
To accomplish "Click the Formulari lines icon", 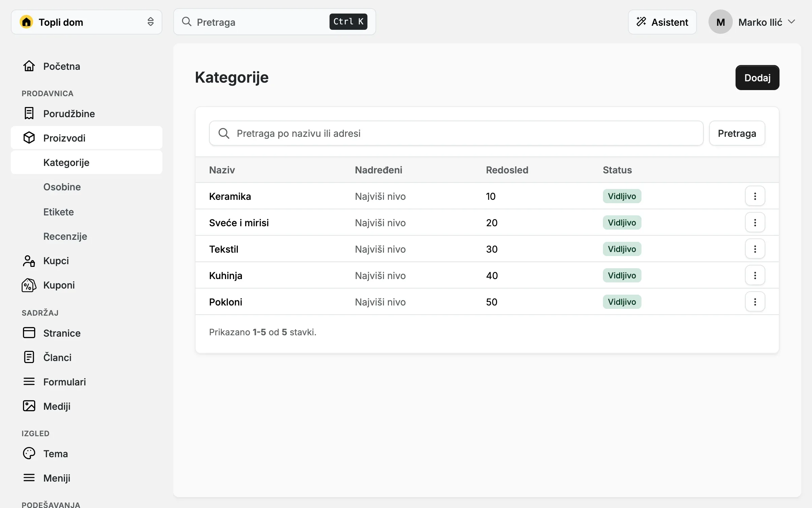I will click(29, 382).
